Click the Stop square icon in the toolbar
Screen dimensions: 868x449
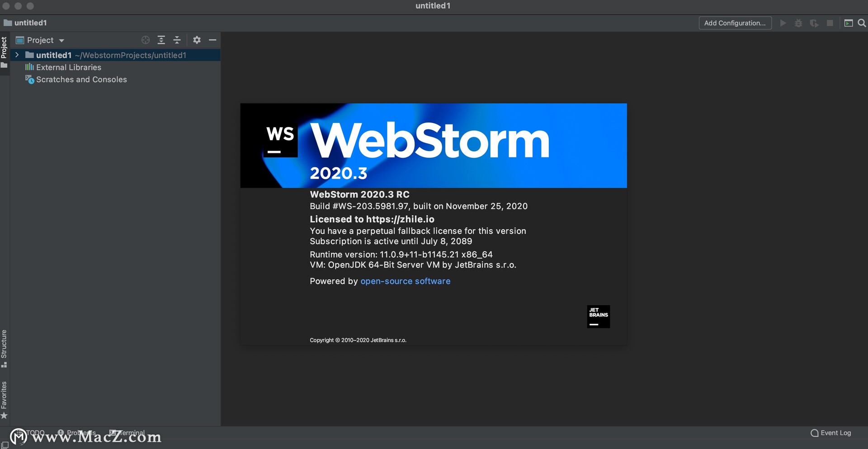tap(830, 23)
